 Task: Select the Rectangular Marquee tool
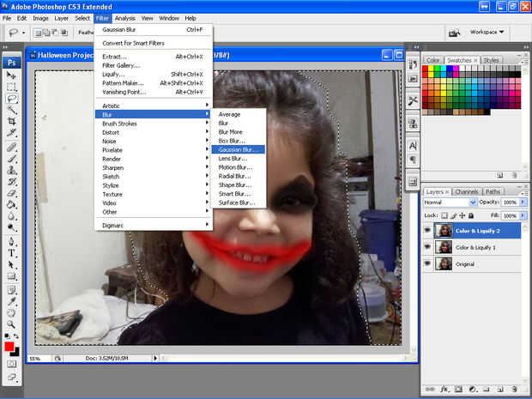[11, 87]
